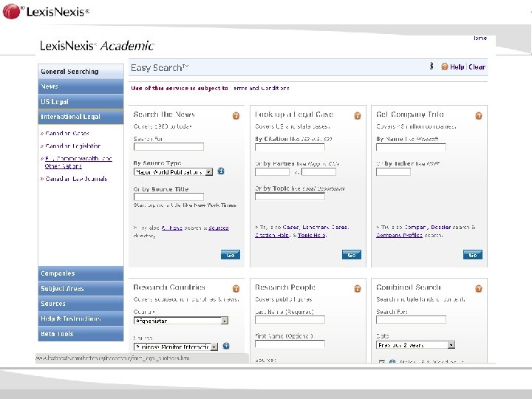Screen dimensions: 532x399
Task: Open the By Source Type dropdown
Action: [173, 172]
